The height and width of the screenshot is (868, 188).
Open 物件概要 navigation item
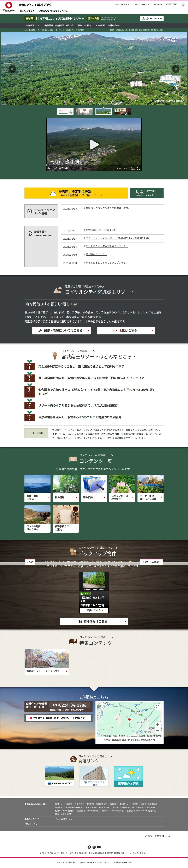pyautogui.click(x=60, y=26)
